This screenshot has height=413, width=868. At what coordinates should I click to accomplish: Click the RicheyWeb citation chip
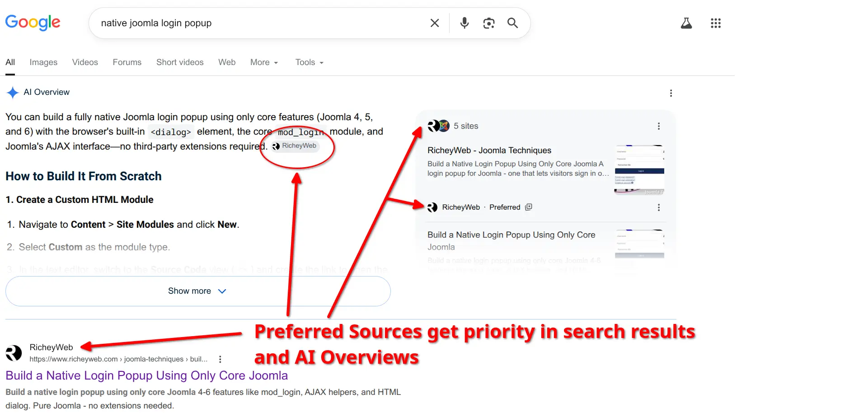click(295, 146)
